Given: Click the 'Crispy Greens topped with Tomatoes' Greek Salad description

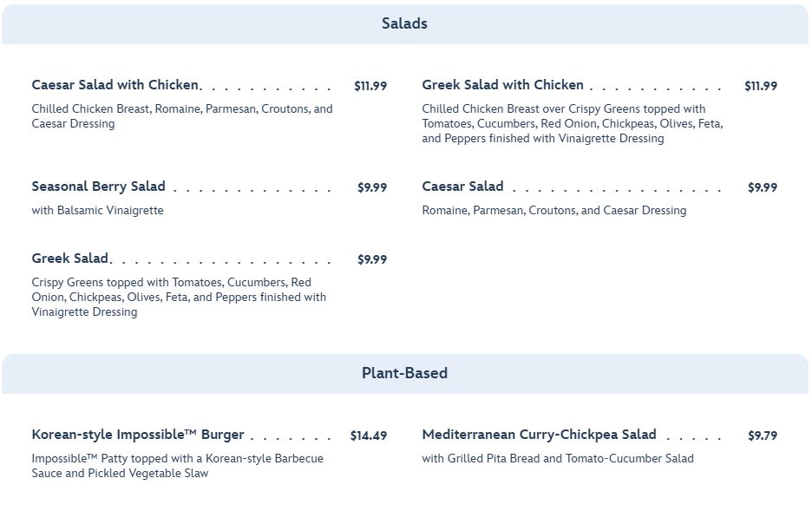Looking at the screenshot, I should 179,297.
